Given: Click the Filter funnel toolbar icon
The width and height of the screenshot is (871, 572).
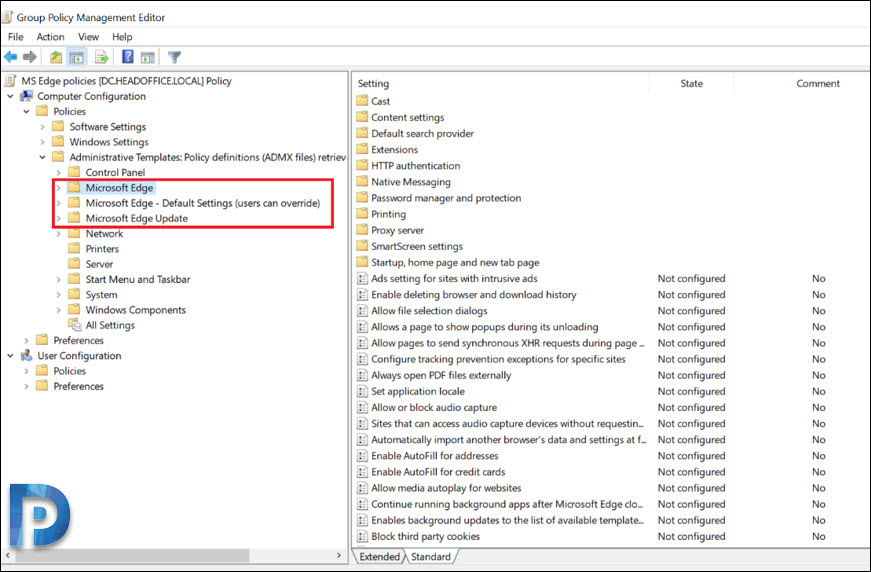Looking at the screenshot, I should [174, 57].
